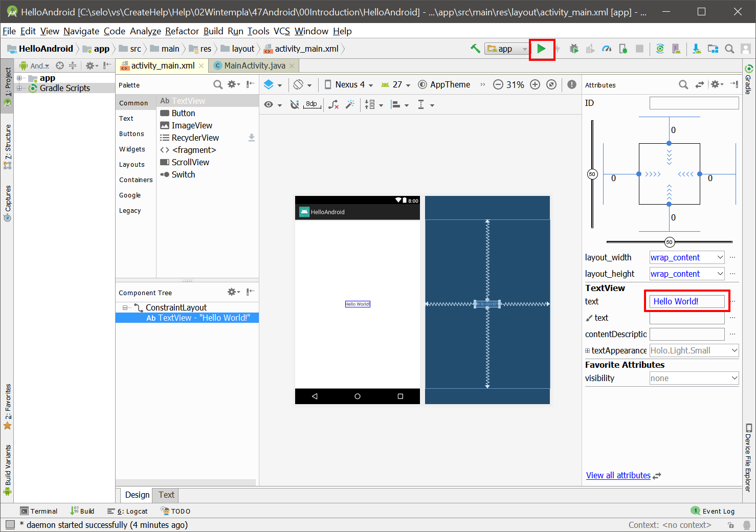Click the Clear All Constraints icon
The width and height of the screenshot is (756, 532).
pos(333,105)
